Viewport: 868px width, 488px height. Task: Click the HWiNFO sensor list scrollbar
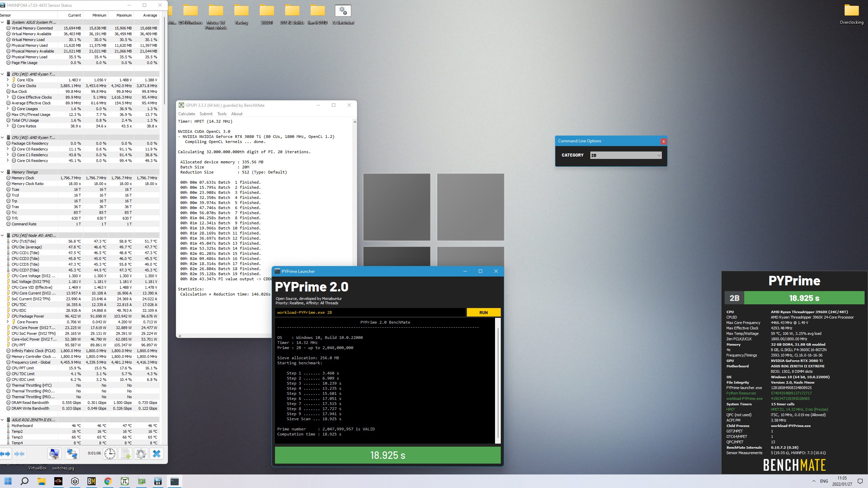[164, 61]
